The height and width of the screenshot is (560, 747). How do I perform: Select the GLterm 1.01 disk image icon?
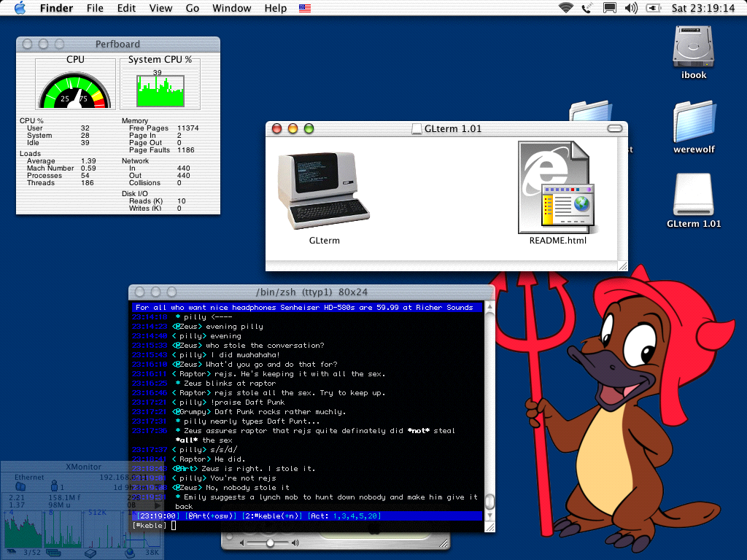pyautogui.click(x=694, y=195)
